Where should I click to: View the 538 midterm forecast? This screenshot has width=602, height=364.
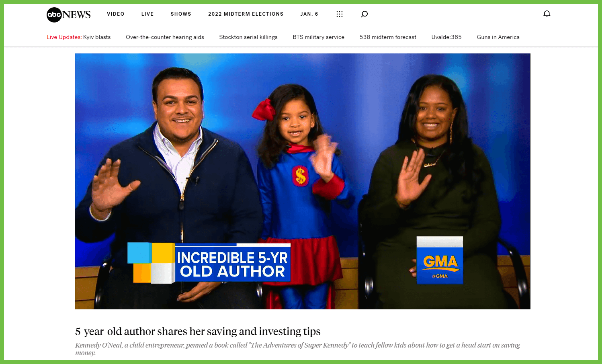(x=388, y=37)
